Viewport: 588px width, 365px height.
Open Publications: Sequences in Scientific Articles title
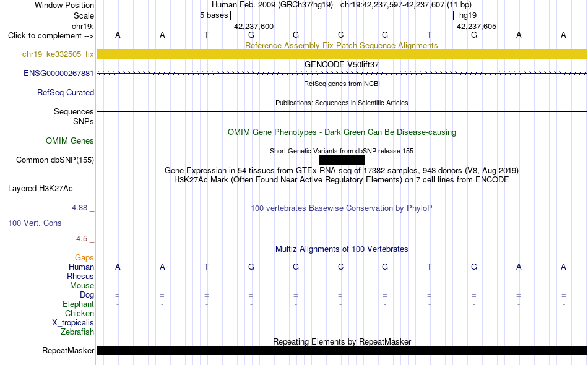point(342,103)
